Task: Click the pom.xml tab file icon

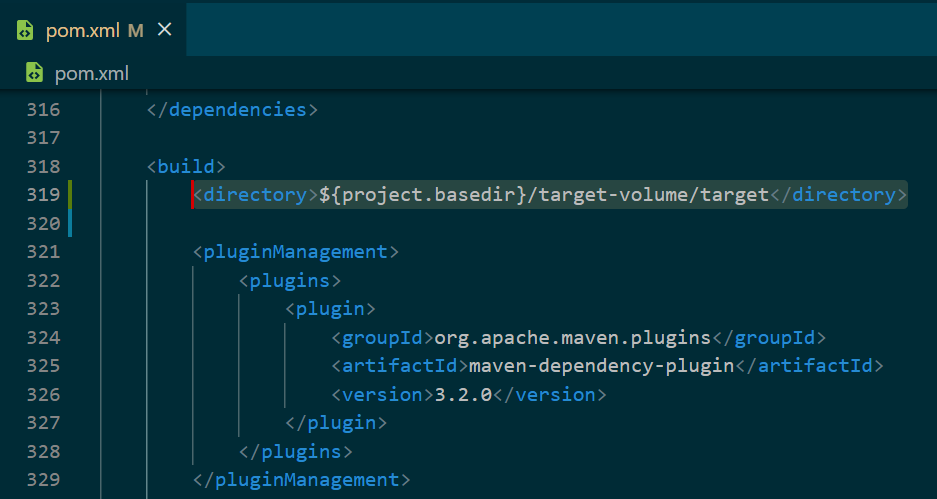Action: coord(24,30)
